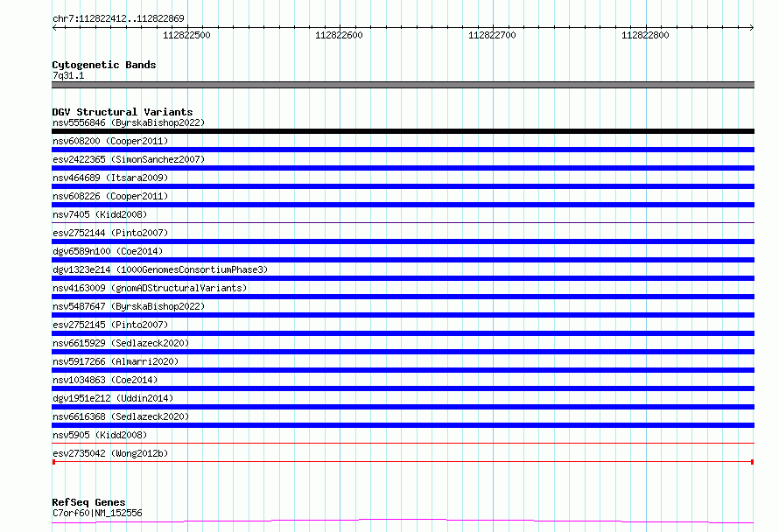Click the nsv464689 (Itsara2009) label

point(110,178)
